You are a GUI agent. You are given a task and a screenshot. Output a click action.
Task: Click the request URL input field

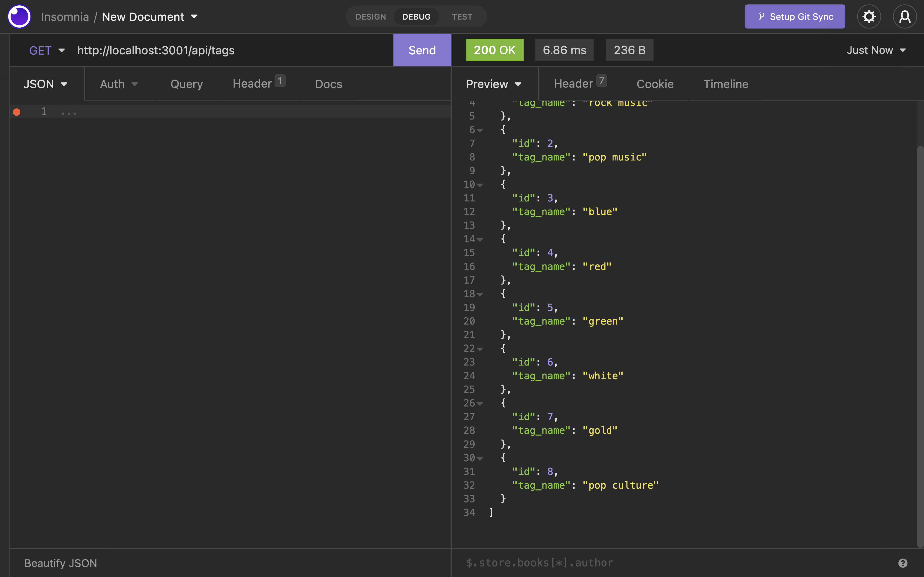[229, 50]
